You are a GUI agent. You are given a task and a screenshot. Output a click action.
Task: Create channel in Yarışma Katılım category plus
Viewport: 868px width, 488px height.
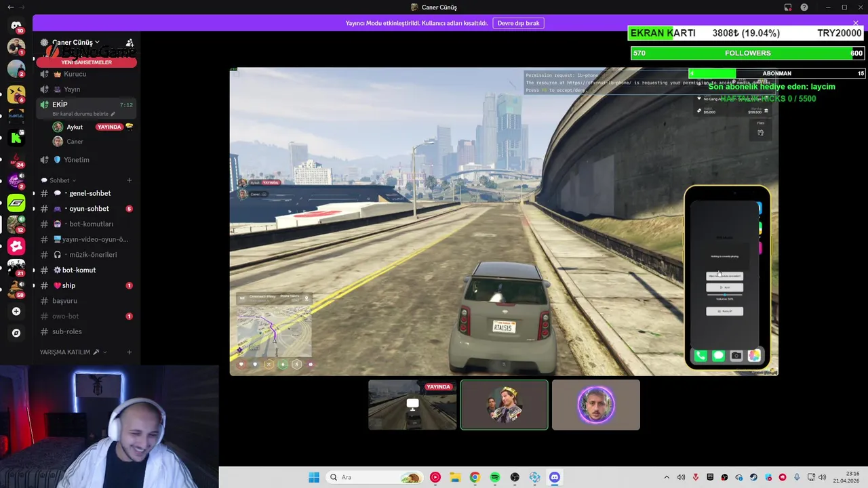click(x=129, y=352)
